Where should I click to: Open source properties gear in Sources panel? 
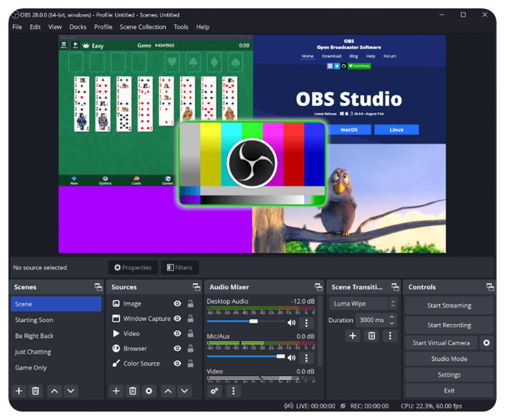pyautogui.click(x=149, y=391)
